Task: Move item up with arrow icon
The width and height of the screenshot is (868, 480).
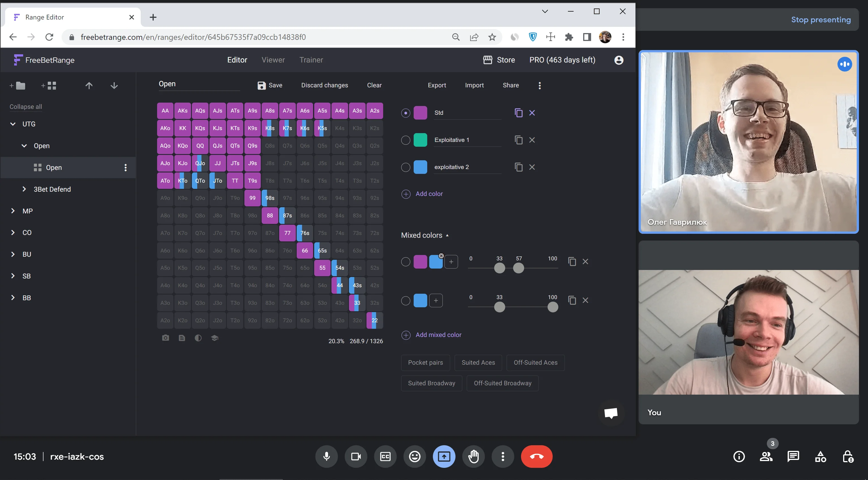Action: coord(89,86)
